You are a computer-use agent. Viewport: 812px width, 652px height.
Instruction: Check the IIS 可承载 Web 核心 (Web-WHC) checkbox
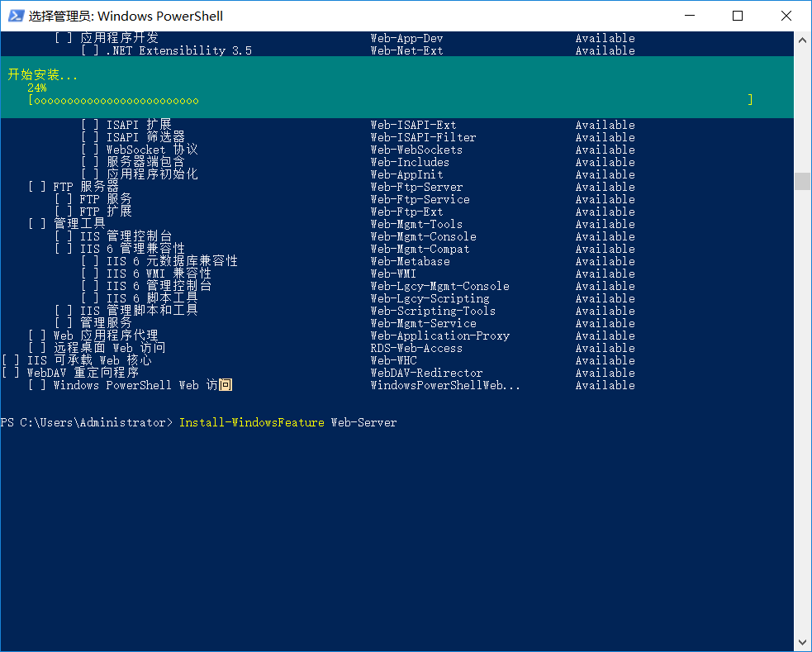click(x=9, y=360)
